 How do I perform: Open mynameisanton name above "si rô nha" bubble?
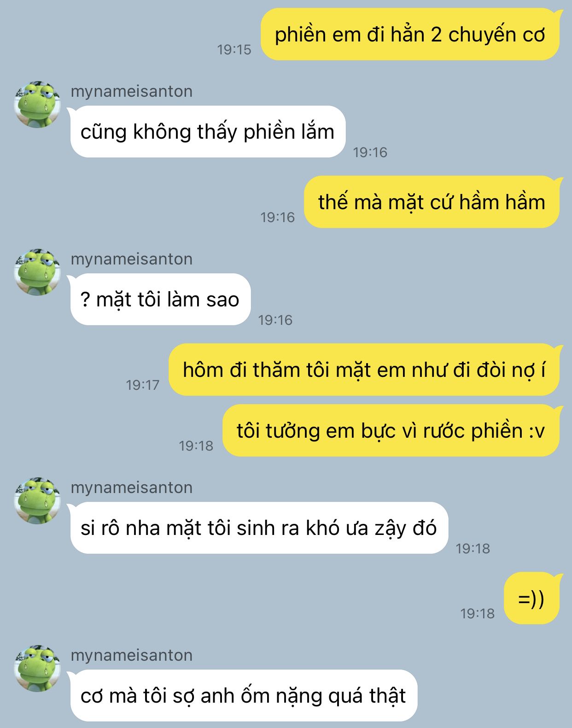pyautogui.click(x=132, y=487)
